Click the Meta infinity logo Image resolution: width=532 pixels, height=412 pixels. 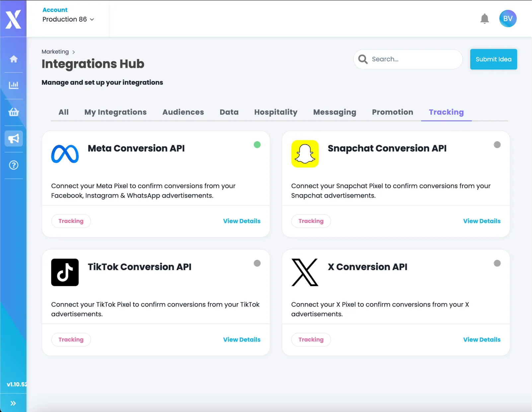pyautogui.click(x=65, y=154)
